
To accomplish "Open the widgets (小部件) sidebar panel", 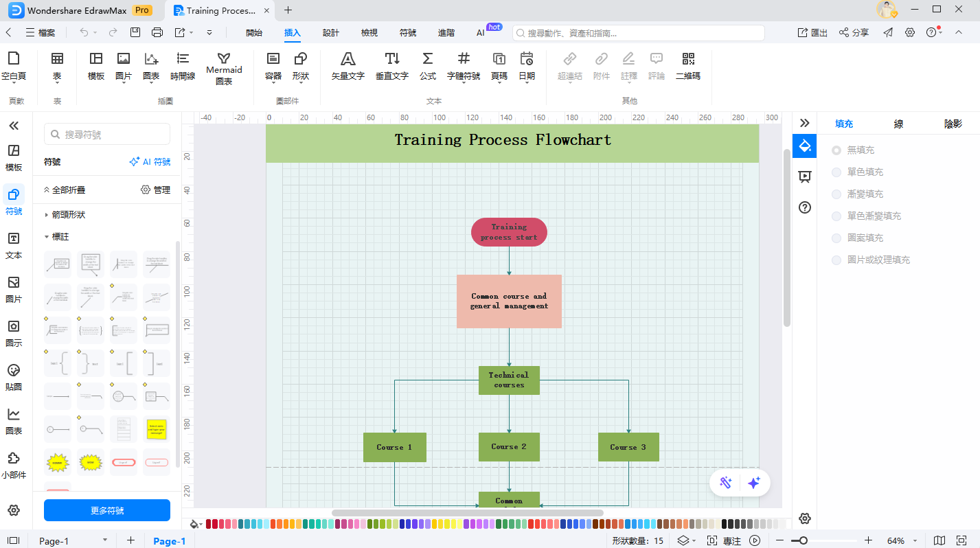I will point(14,465).
